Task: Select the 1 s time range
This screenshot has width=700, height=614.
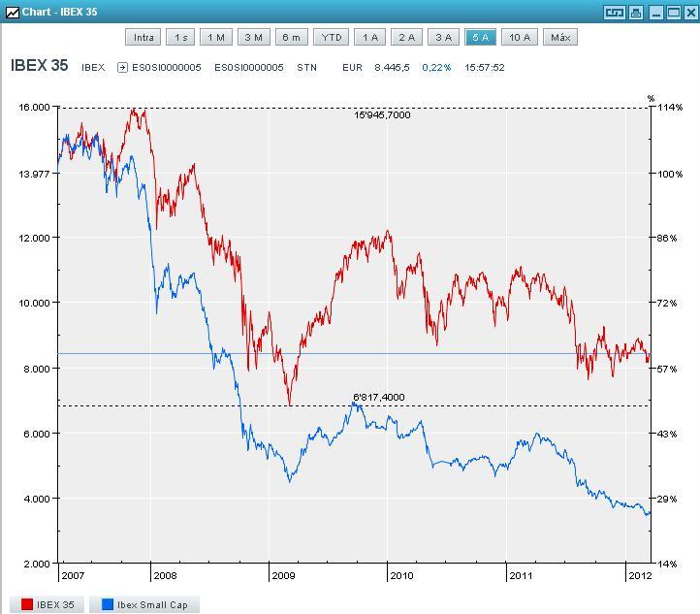Action: [180, 37]
